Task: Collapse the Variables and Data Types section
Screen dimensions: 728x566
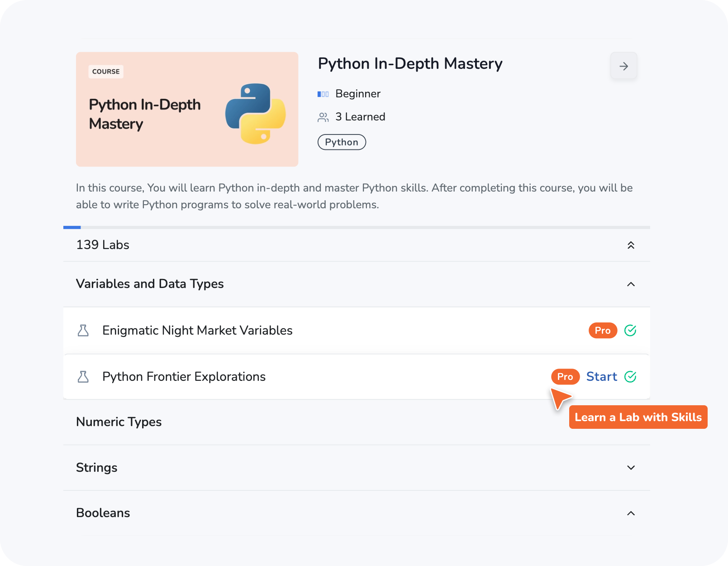Action: pyautogui.click(x=631, y=284)
